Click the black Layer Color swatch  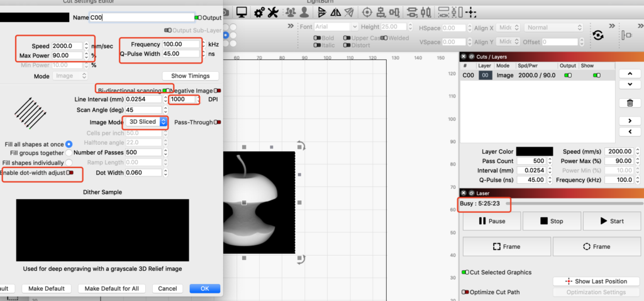[535, 152]
